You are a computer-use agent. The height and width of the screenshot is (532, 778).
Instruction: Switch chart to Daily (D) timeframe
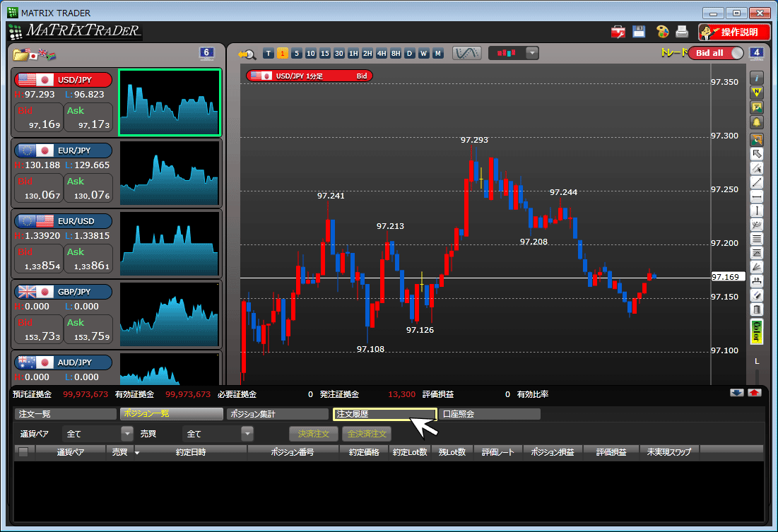409,53
